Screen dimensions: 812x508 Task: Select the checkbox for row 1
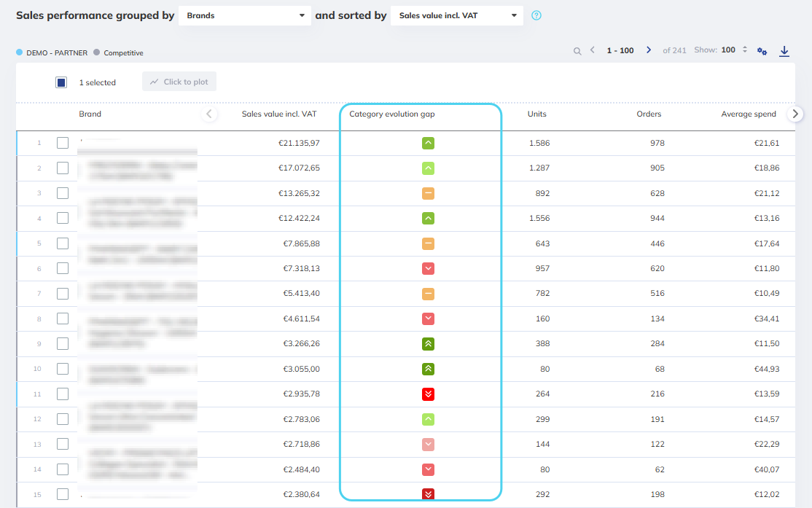pos(63,143)
